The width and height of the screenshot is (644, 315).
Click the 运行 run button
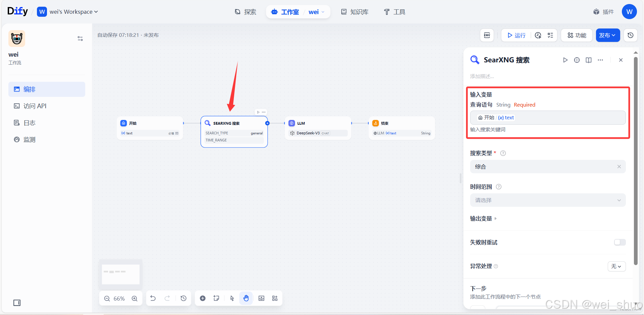(516, 35)
